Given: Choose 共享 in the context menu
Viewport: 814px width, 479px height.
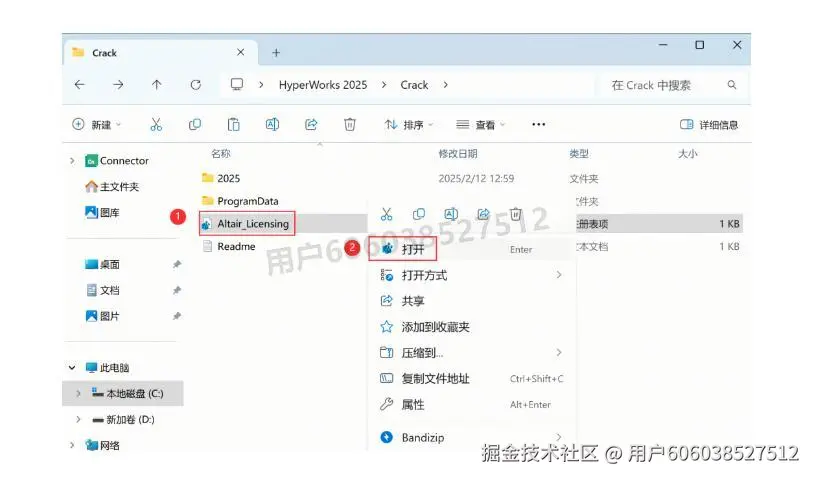Looking at the screenshot, I should 472,301.
